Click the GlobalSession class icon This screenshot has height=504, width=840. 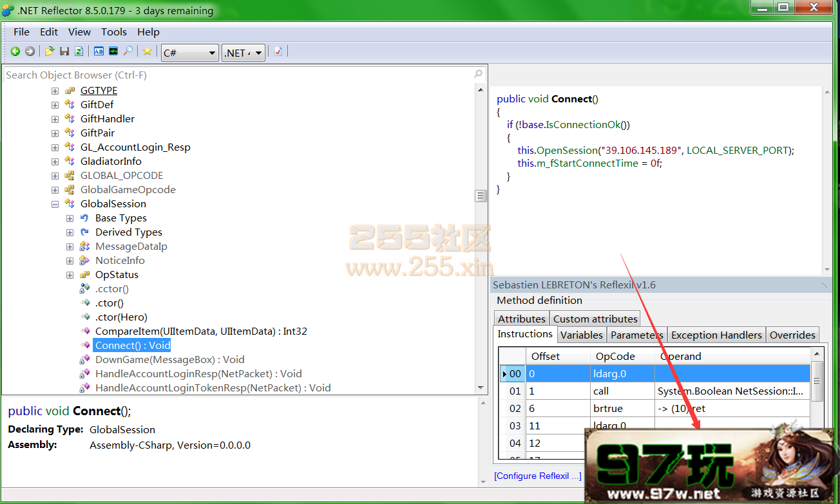70,203
